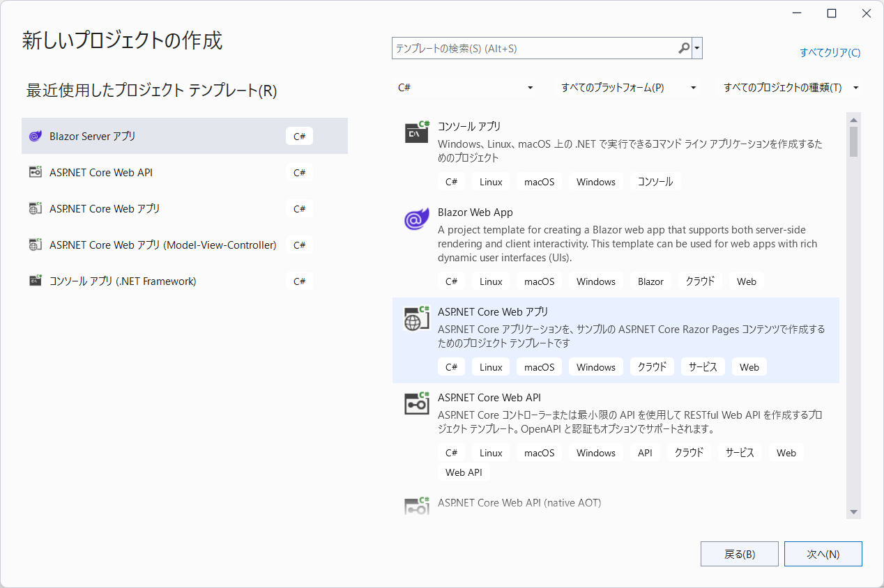Click the template list scroll down arrow
Screen dimensions: 884x588
853,512
